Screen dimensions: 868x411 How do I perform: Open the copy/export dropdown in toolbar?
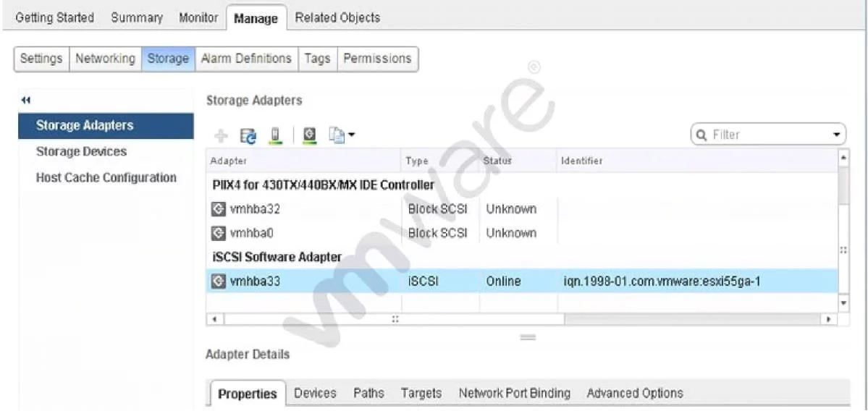[342, 135]
